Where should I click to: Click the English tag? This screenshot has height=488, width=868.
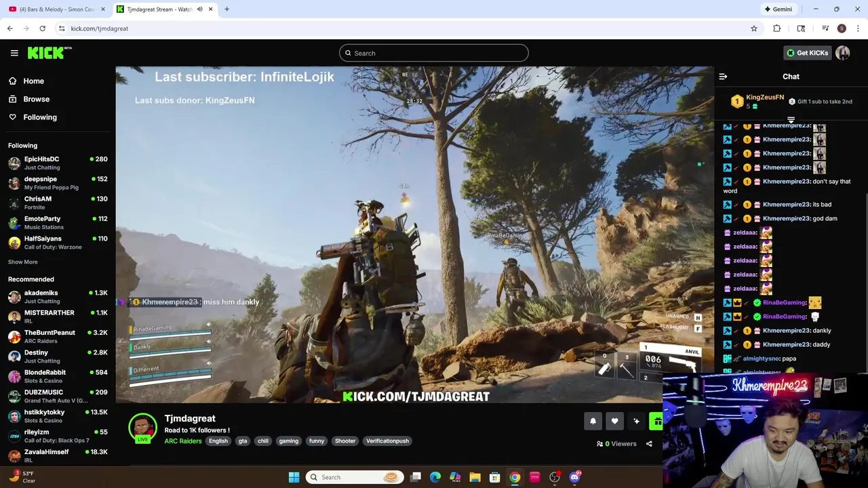[x=218, y=441]
